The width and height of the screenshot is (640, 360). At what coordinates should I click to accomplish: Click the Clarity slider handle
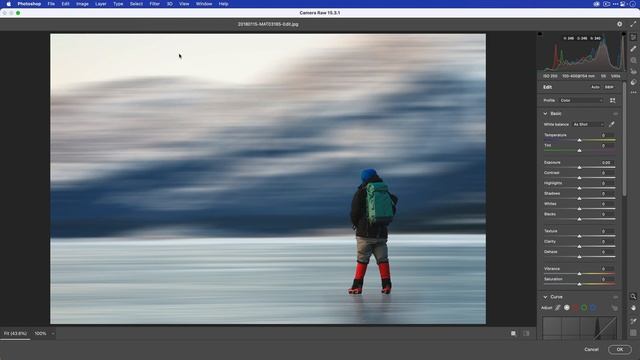[579, 247]
